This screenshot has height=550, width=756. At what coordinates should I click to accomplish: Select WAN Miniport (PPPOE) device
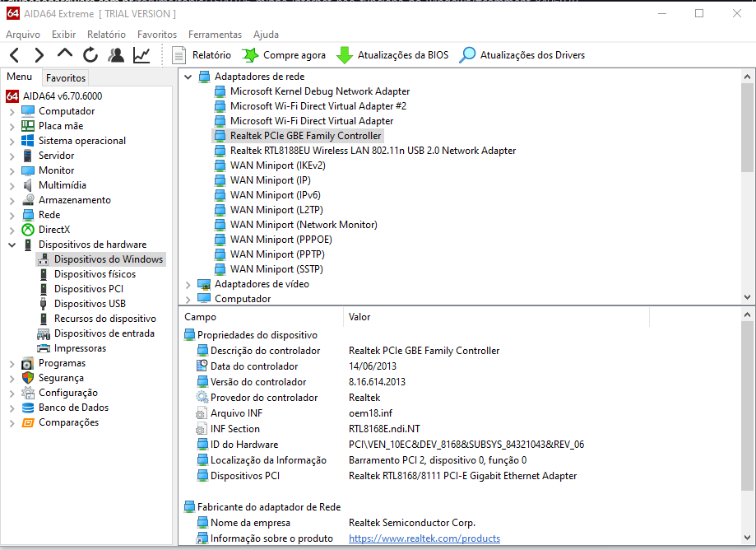click(281, 240)
